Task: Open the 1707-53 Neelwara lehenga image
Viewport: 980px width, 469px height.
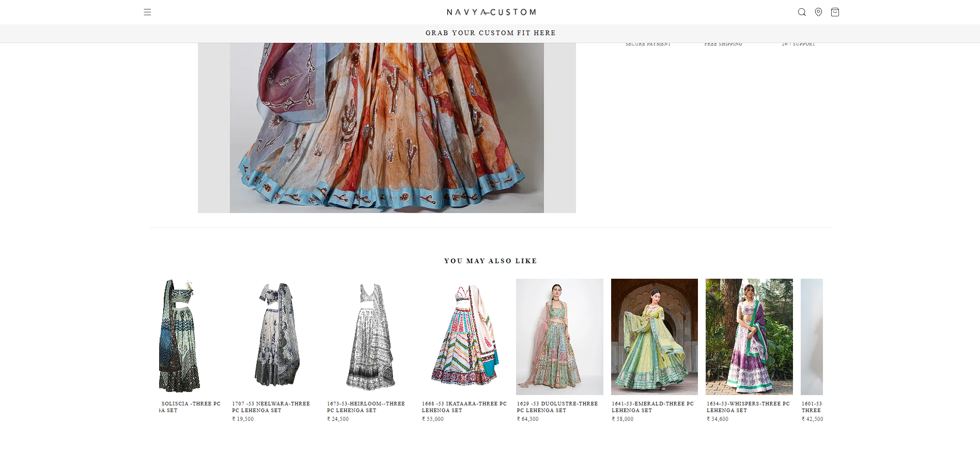Action: coord(275,337)
